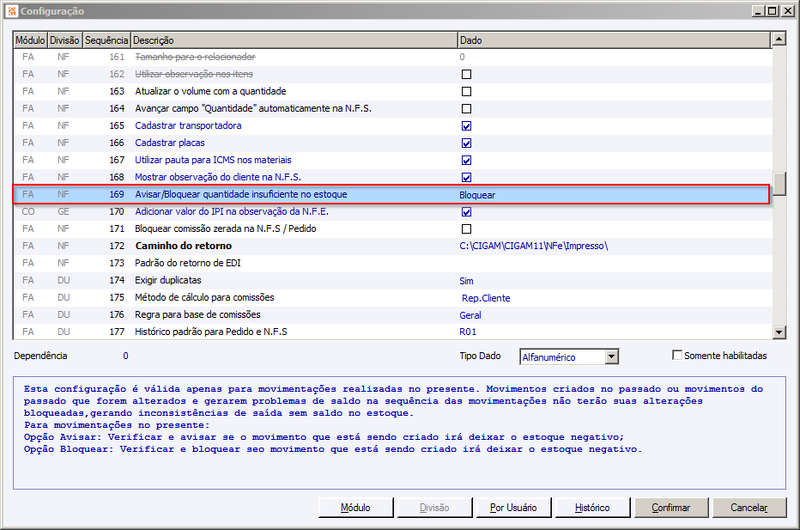Screen dimensions: 800x530
Task: Click the Cadastrar transportadora description
Action: (188, 125)
